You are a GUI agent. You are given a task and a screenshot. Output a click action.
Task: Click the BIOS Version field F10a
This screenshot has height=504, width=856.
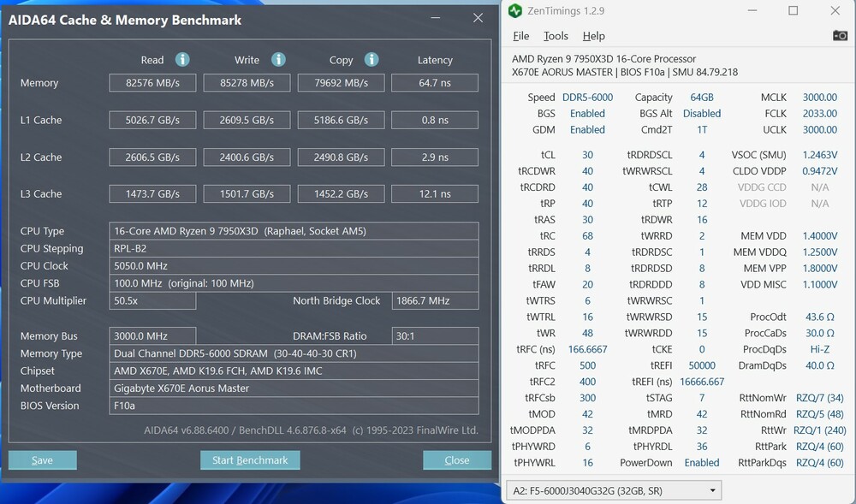(x=294, y=406)
